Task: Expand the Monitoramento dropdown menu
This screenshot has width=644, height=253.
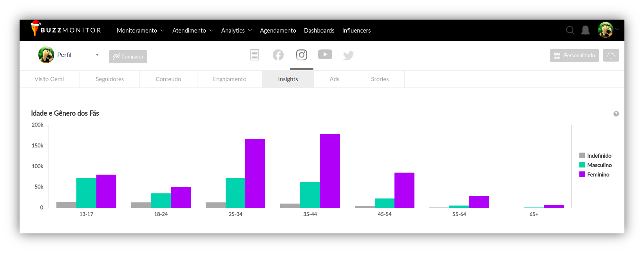Action: pyautogui.click(x=140, y=31)
